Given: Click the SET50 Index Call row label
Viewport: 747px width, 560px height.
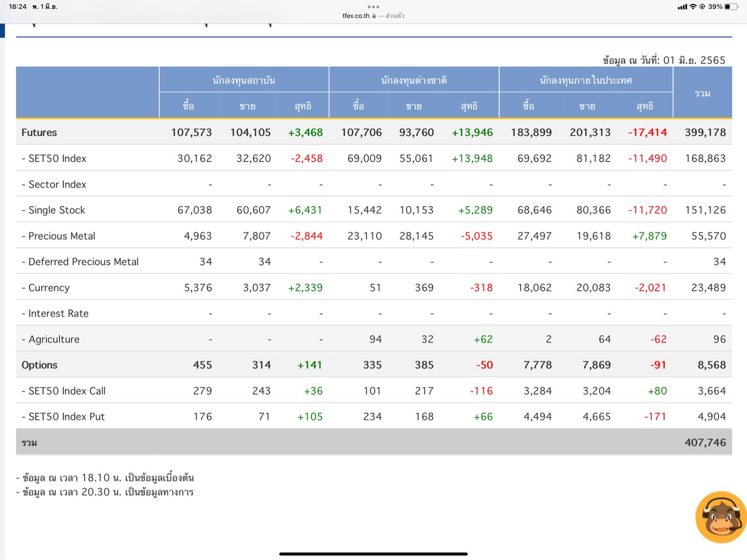Looking at the screenshot, I should (x=67, y=391).
